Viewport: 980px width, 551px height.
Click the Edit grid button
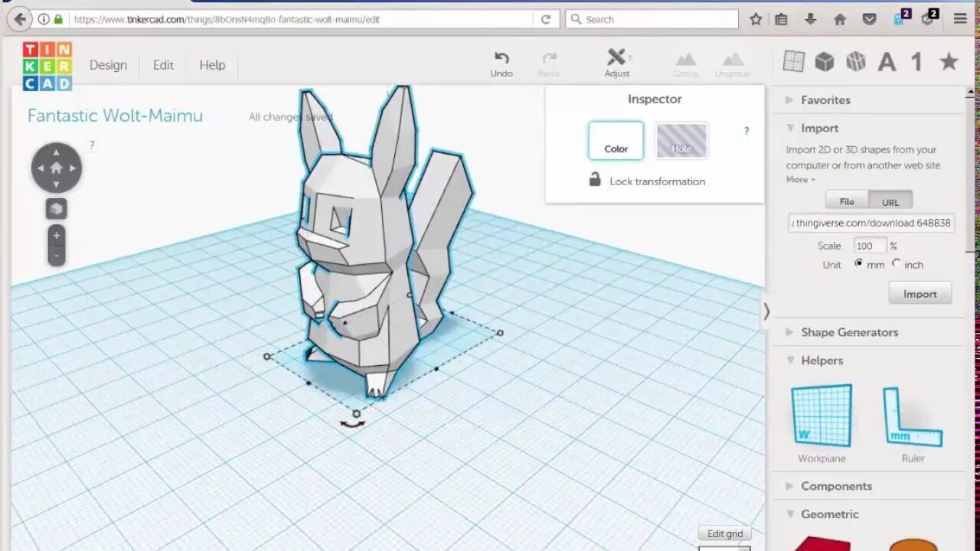point(725,533)
